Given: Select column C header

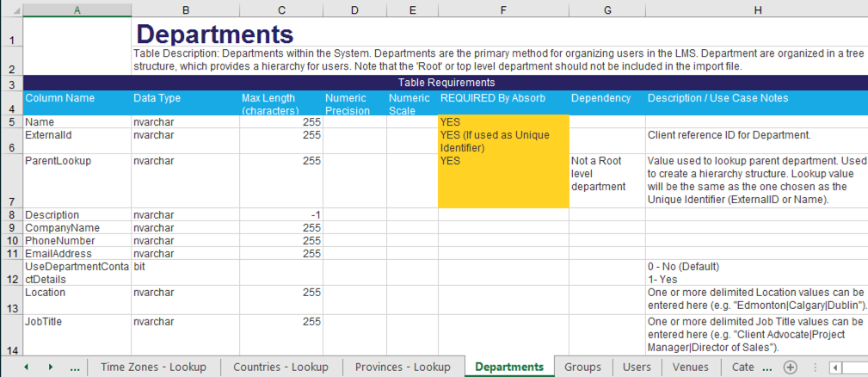Looking at the screenshot, I should click(x=281, y=10).
